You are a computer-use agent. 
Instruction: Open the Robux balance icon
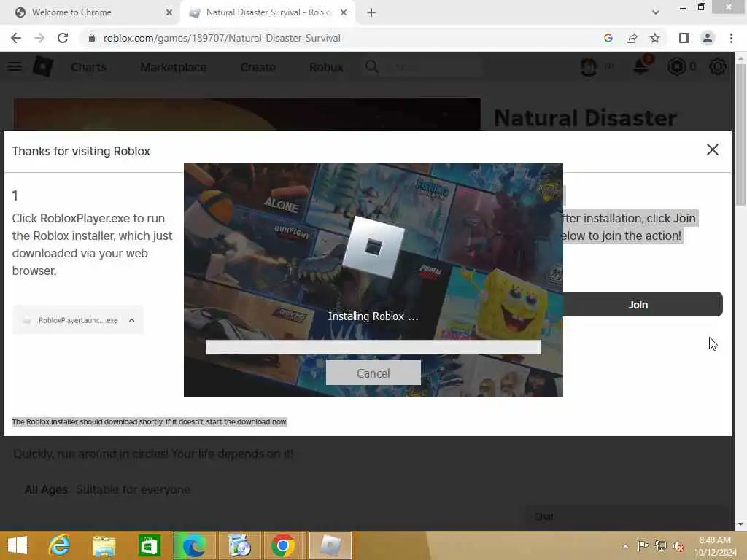pyautogui.click(x=676, y=66)
